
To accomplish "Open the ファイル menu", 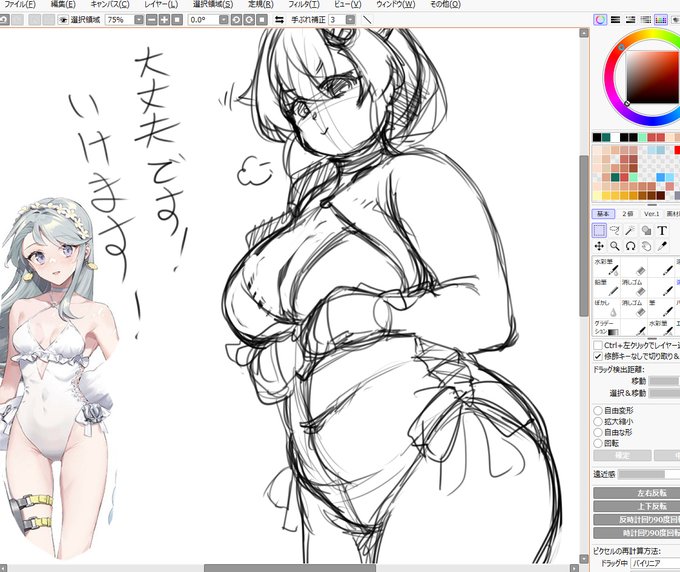I will click(20, 4).
